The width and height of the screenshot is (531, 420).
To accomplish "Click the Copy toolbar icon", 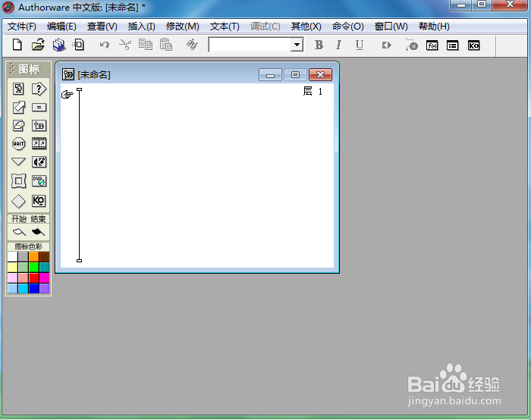I will (x=146, y=45).
